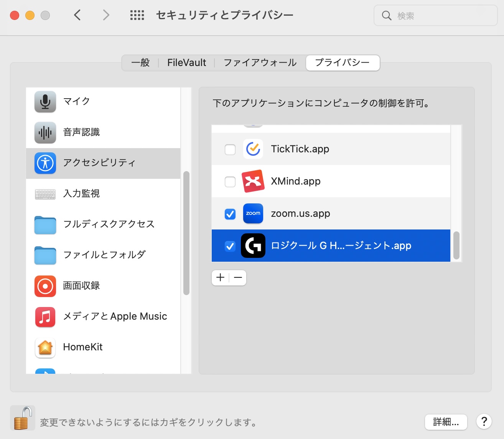Click the Logicool G HUB app icon
Screen dimensions: 504x439
253,246
